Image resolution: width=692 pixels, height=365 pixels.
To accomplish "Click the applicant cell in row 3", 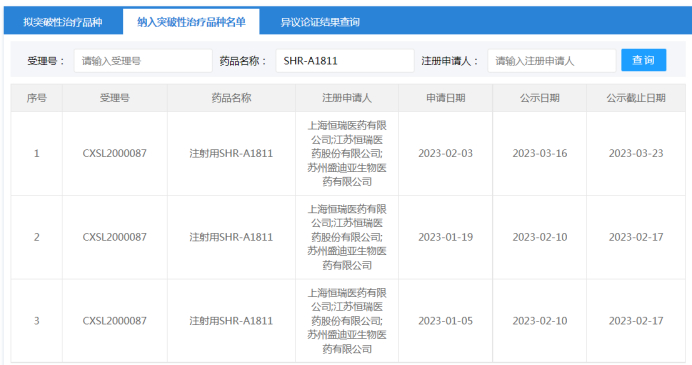I will pyautogui.click(x=347, y=321).
